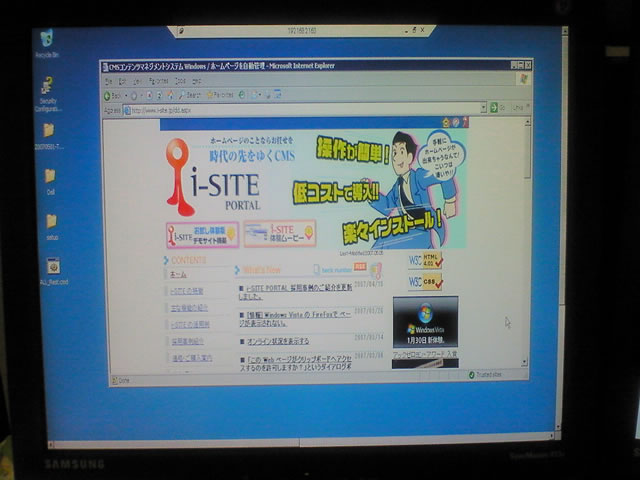Click the remote desktop horizontal scrollbar
This screenshot has height=480, width=640.
(x=299, y=441)
